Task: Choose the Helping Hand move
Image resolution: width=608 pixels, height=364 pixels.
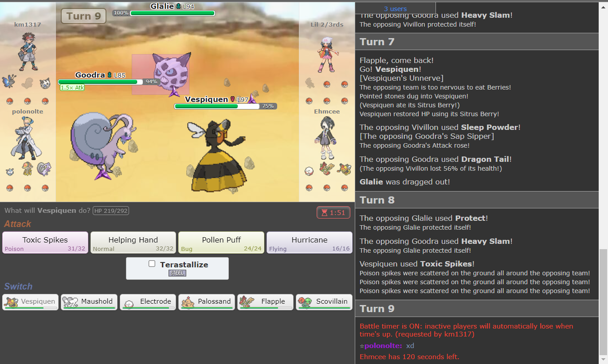Action: point(133,243)
